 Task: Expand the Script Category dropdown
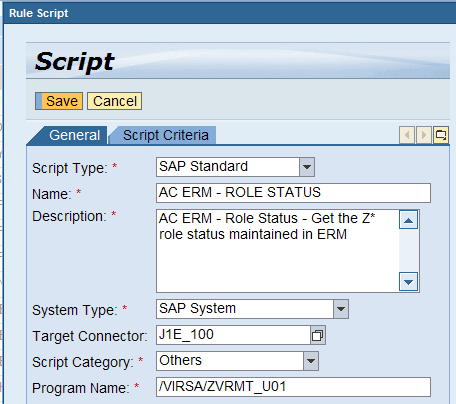point(311,361)
